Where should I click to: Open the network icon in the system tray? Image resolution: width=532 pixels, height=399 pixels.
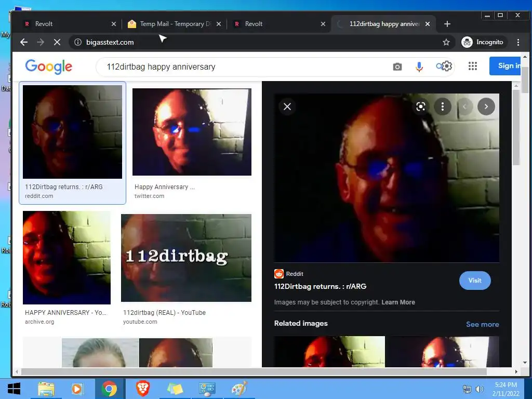467,389
